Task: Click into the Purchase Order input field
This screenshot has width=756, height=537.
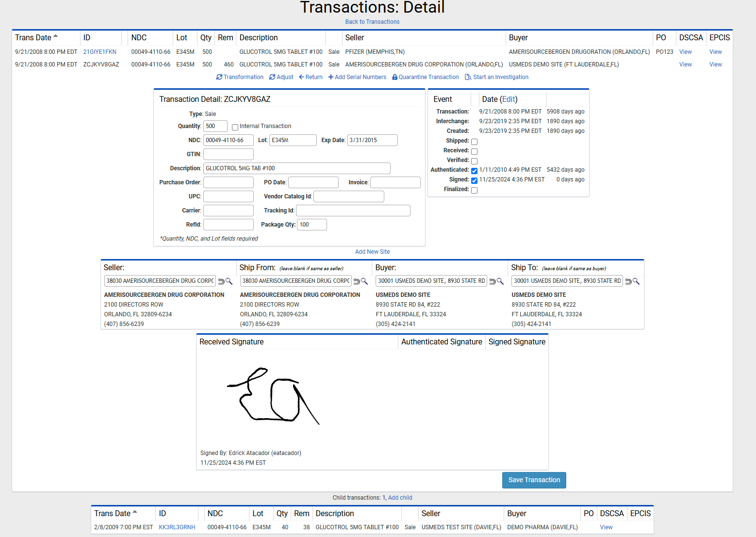Action: (x=229, y=182)
